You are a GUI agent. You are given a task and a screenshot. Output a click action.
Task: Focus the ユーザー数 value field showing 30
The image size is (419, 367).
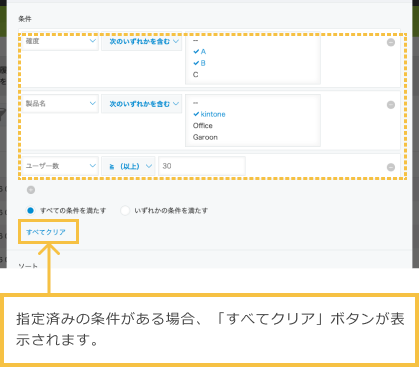tap(202, 166)
